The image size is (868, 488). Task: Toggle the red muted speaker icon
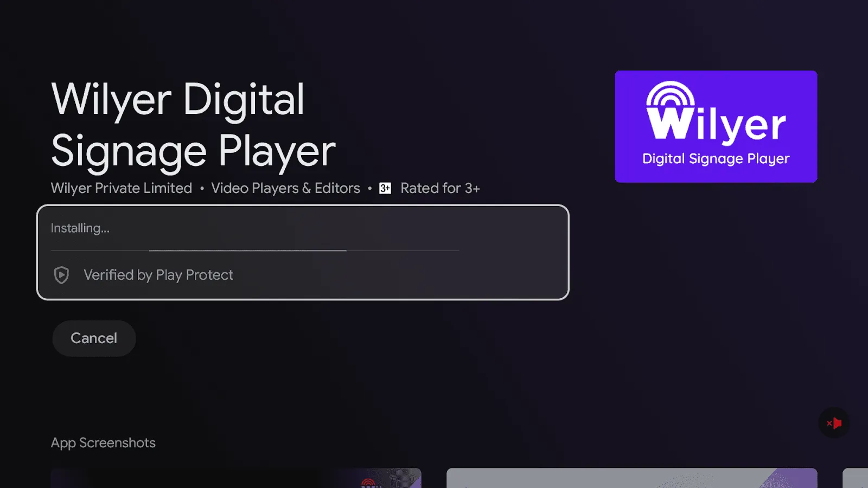tap(834, 423)
